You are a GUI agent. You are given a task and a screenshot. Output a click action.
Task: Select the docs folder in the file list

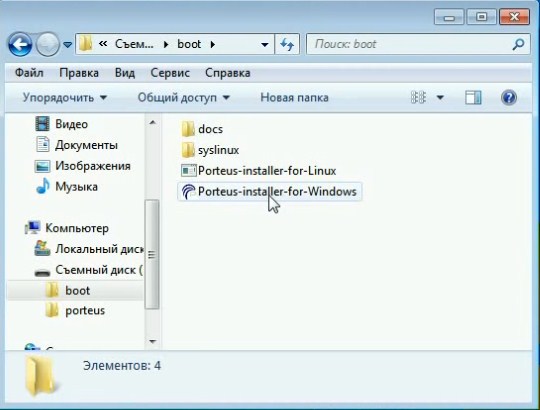210,129
